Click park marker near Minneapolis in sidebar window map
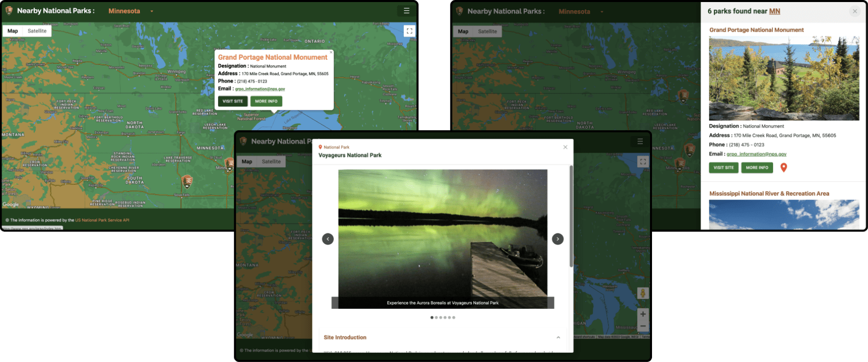 point(680,163)
